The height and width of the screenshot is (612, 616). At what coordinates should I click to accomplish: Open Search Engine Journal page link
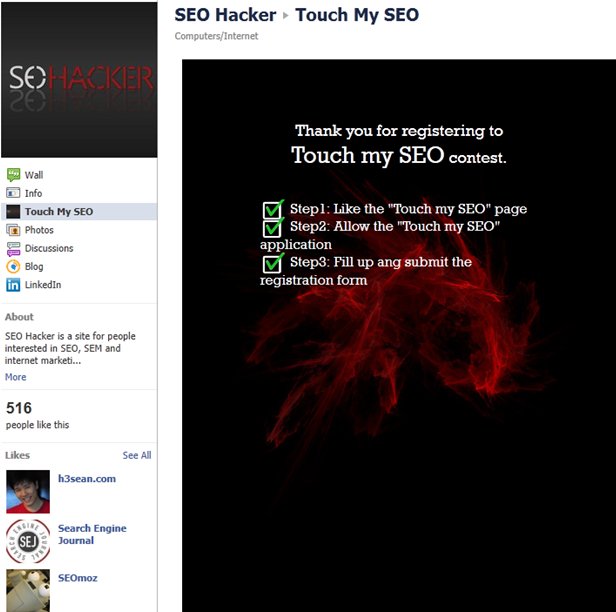92,534
